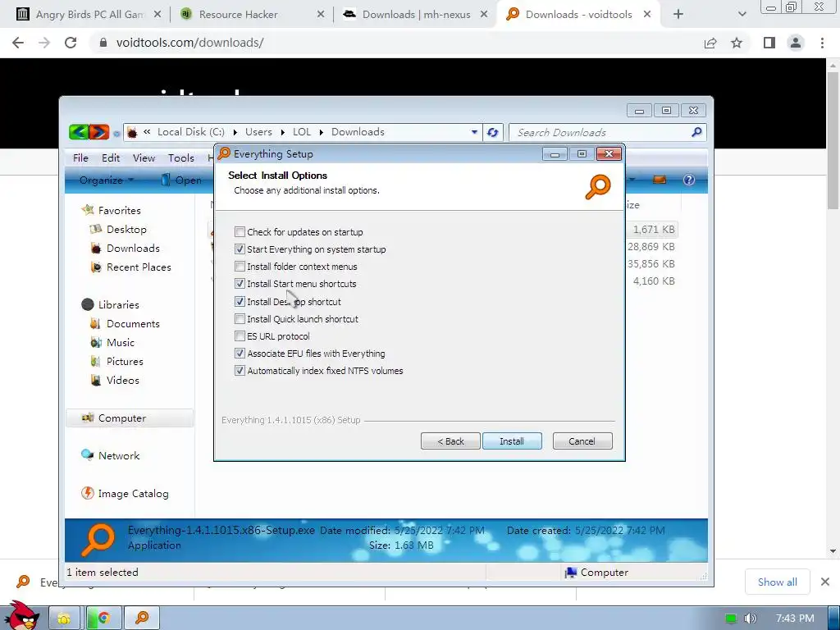Open the File menu in Explorer
Screen dimensions: 840x630
80,158
